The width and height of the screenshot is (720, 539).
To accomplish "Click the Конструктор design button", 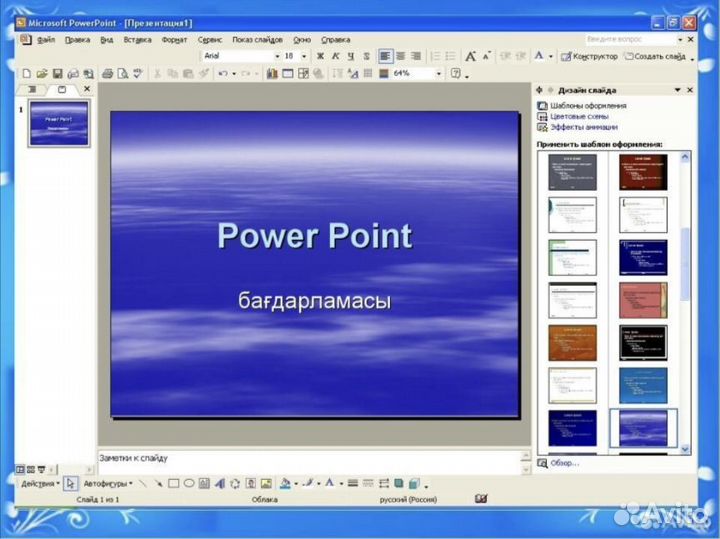I will [589, 56].
